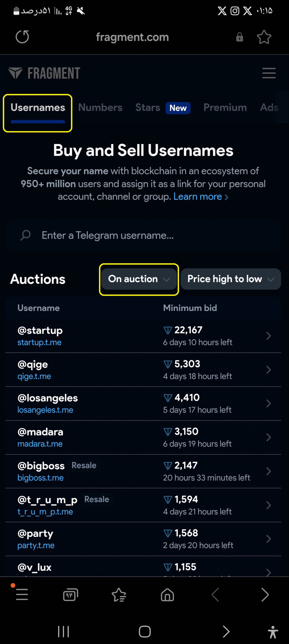
Task: Tap the fragment.com address bar
Action: 132,37
